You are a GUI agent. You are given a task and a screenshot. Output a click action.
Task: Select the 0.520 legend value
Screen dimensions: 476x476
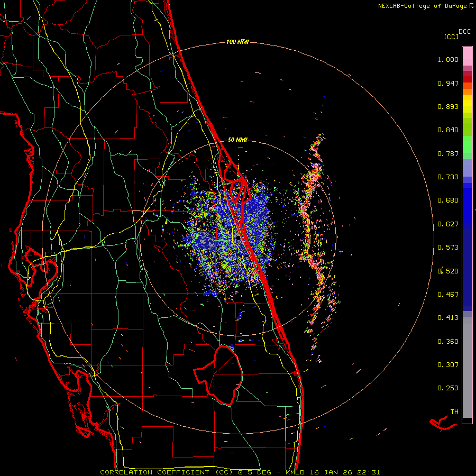point(448,271)
